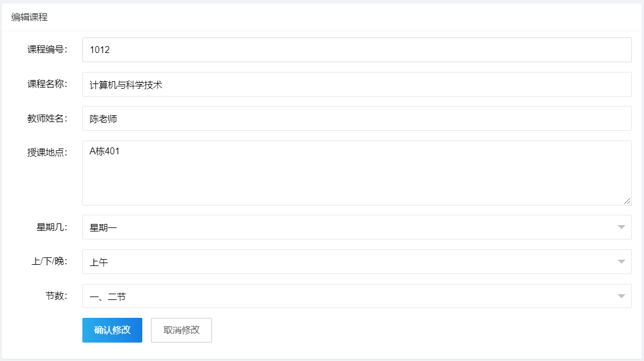The height and width of the screenshot is (361, 644).
Task: Select the 教师姓名 input box
Action: click(x=357, y=118)
